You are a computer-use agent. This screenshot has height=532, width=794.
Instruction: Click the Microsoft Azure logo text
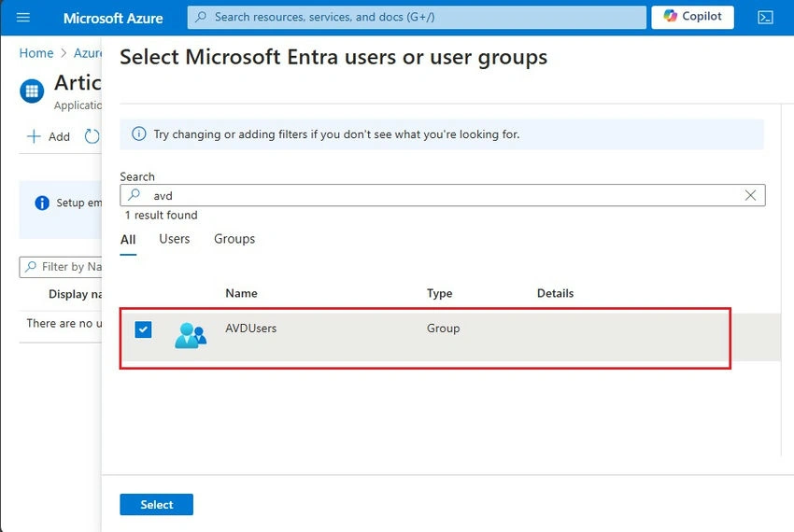point(113,19)
